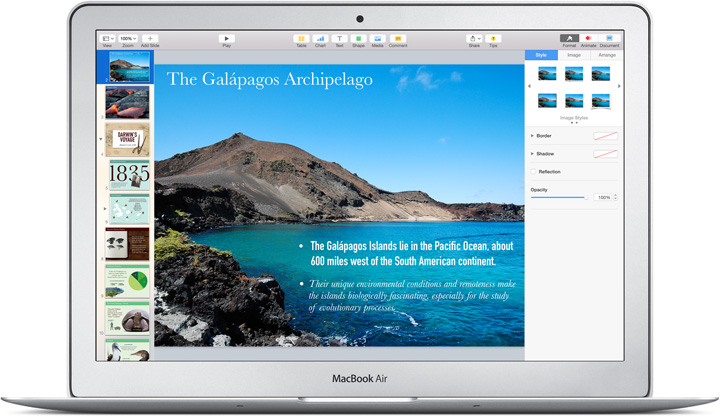Viewport: 721px width, 419px height.
Task: Open the Zoom percentage dropdown
Action: [x=128, y=38]
